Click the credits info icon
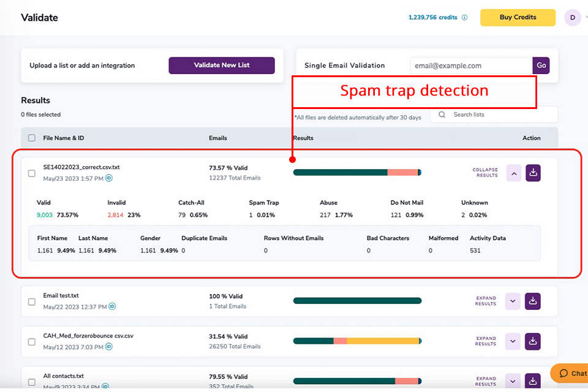Viewport: 588px width, 392px height. coord(464,18)
